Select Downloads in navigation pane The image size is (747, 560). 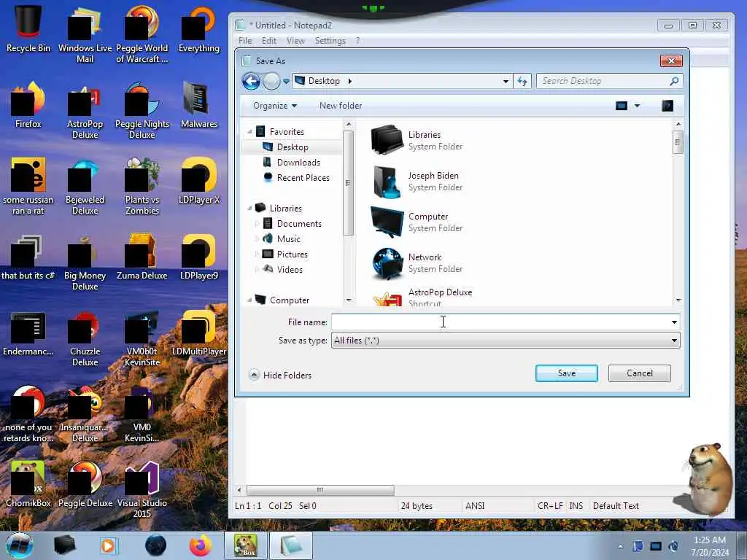[298, 163]
